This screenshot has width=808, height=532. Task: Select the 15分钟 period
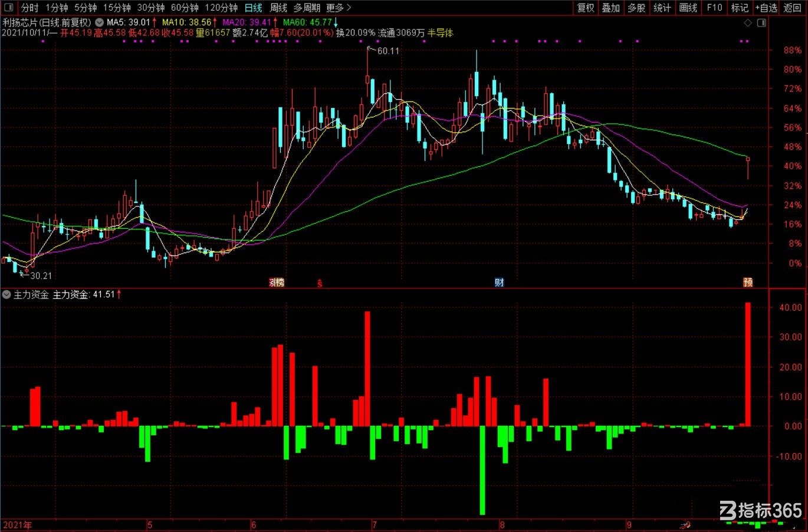pyautogui.click(x=117, y=8)
